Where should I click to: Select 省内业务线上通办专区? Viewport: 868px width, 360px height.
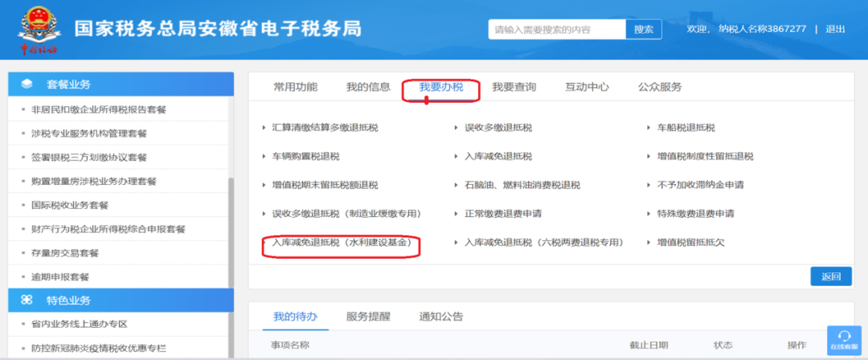[x=80, y=324]
